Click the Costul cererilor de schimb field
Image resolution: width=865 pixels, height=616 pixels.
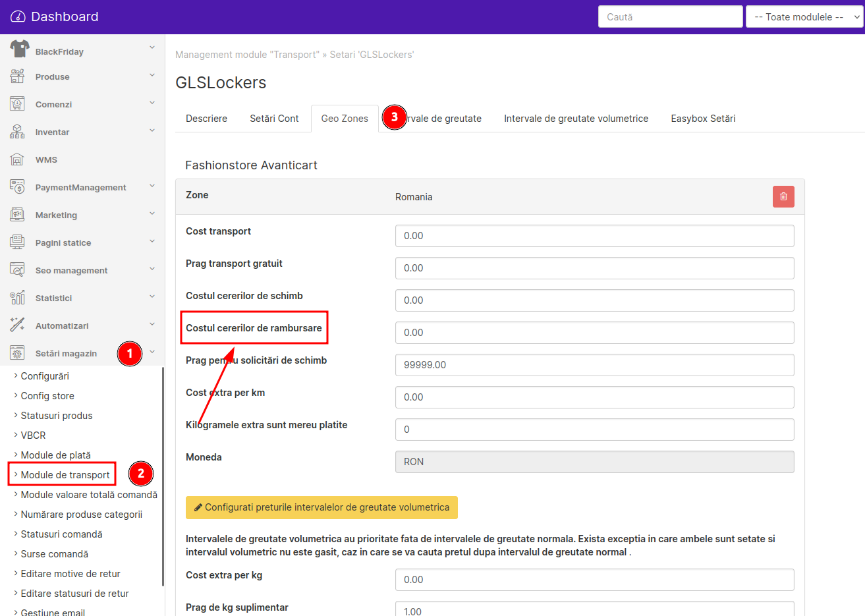(594, 300)
